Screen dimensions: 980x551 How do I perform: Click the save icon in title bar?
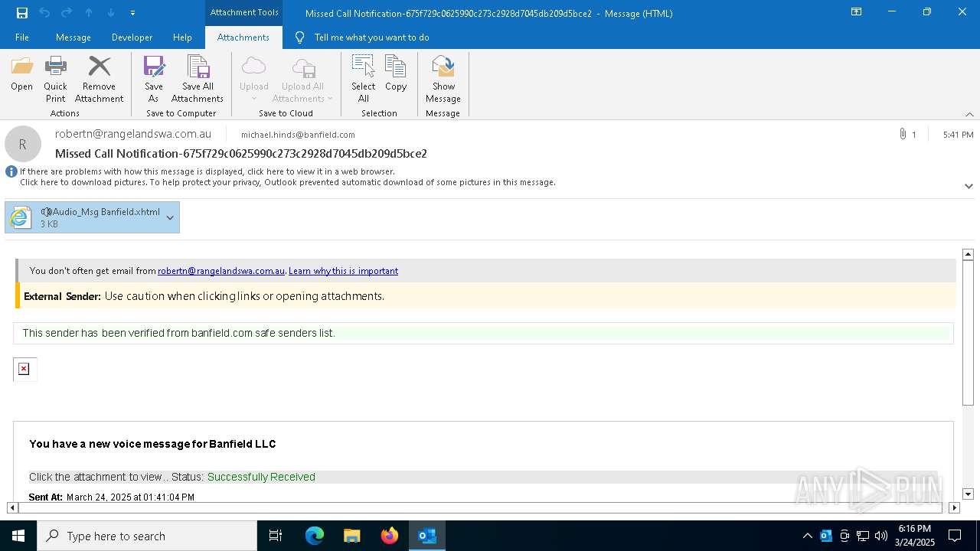[x=22, y=13]
